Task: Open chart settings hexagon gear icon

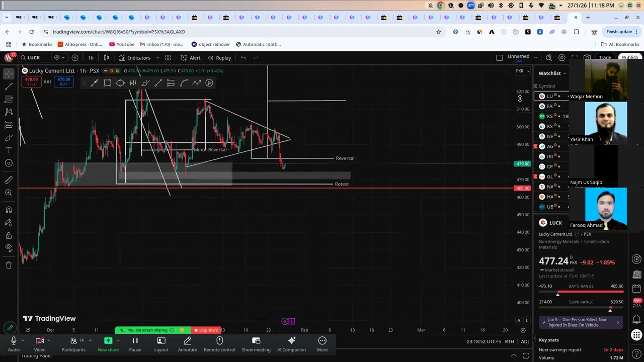Action: (562, 58)
